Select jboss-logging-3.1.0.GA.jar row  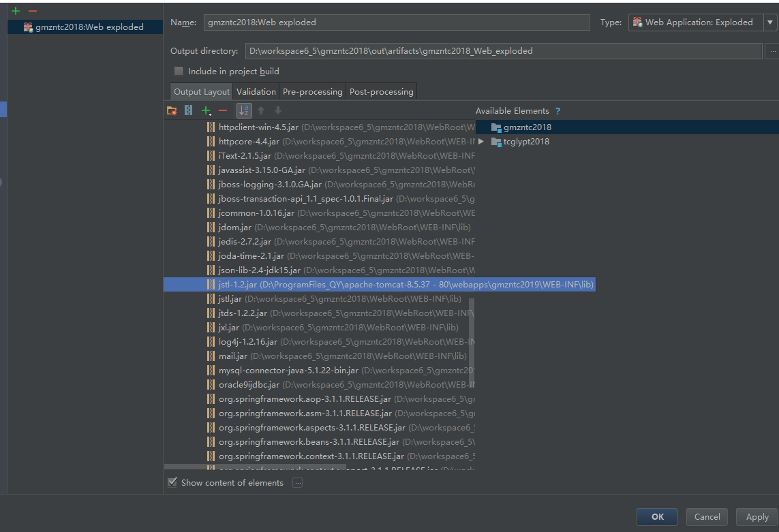pyautogui.click(x=320, y=185)
